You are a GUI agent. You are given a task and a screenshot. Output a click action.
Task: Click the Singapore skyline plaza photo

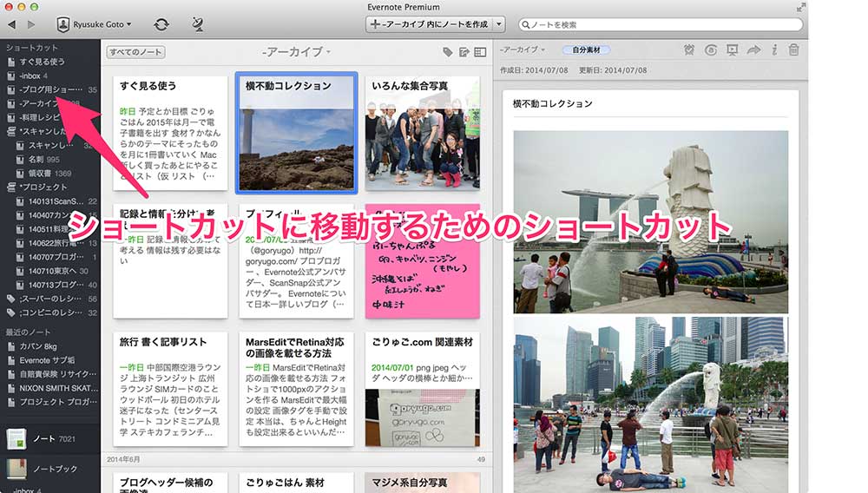point(650,404)
